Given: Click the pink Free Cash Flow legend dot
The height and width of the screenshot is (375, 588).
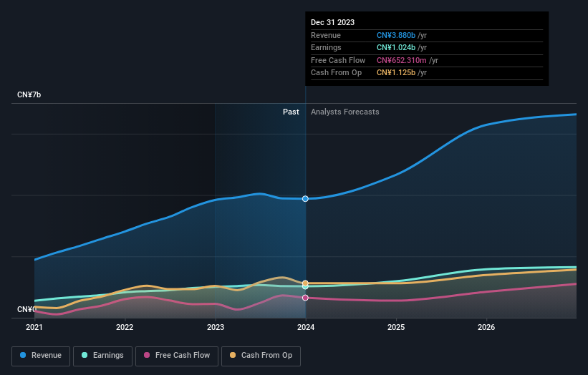Looking at the screenshot, I should pos(147,355).
